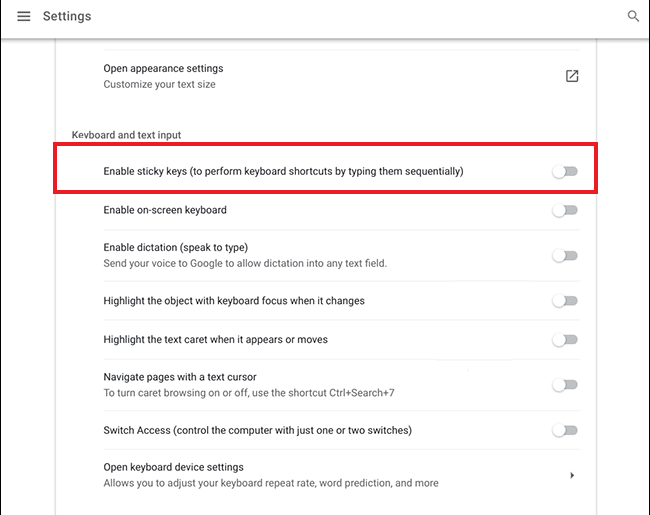Click the 'Keyboard and text input' heading
650x515 pixels.
tap(126, 135)
